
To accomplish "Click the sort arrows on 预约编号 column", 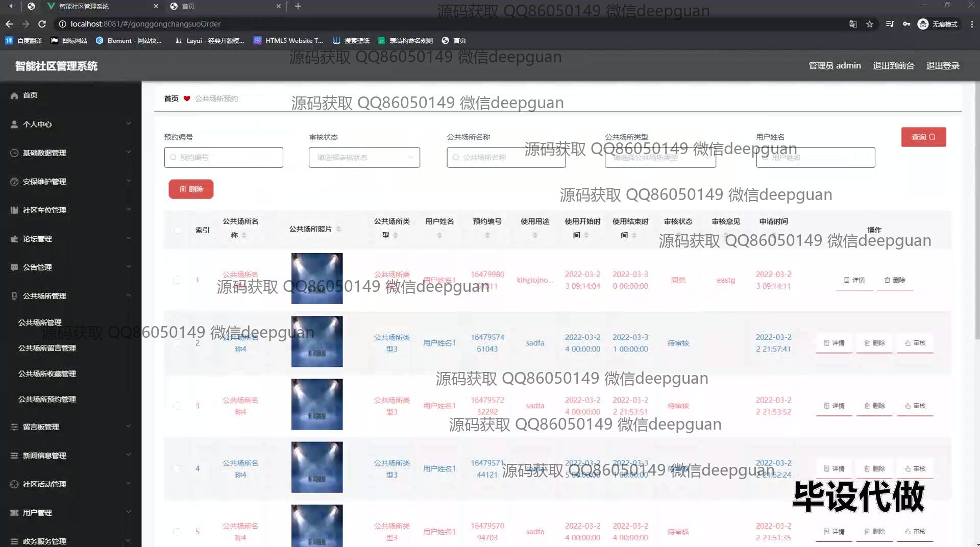I will pos(487,235).
